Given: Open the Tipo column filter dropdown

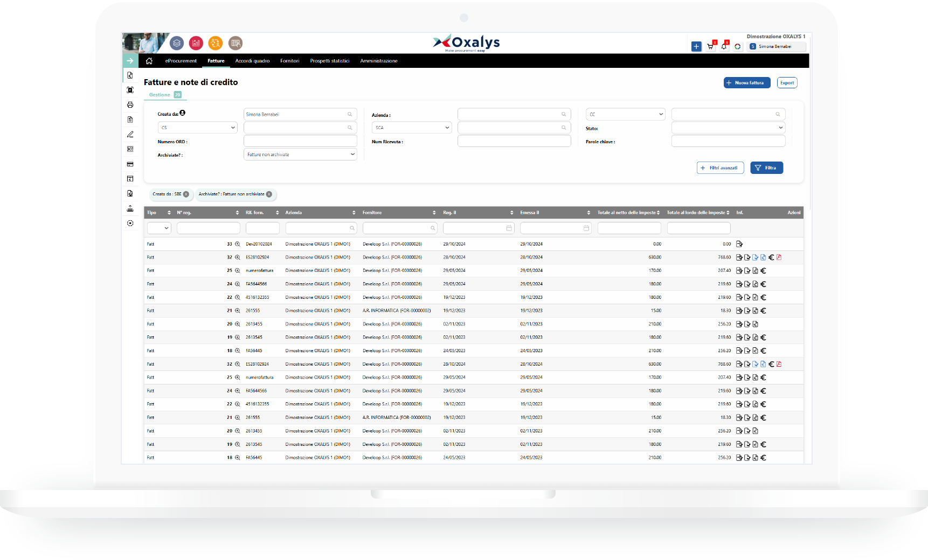Looking at the screenshot, I should pos(159,228).
